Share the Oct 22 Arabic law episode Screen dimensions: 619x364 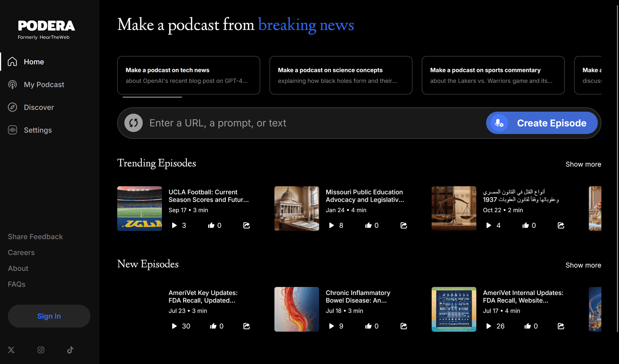[x=561, y=225]
